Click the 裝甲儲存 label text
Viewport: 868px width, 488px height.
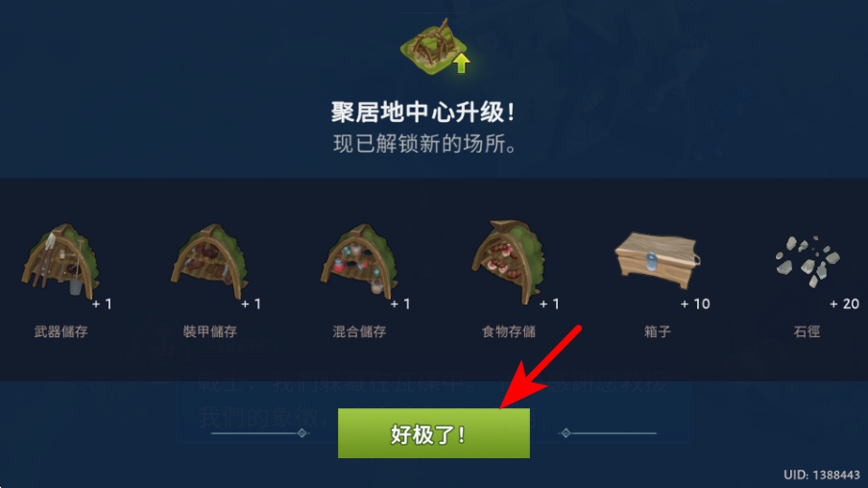tap(210, 331)
